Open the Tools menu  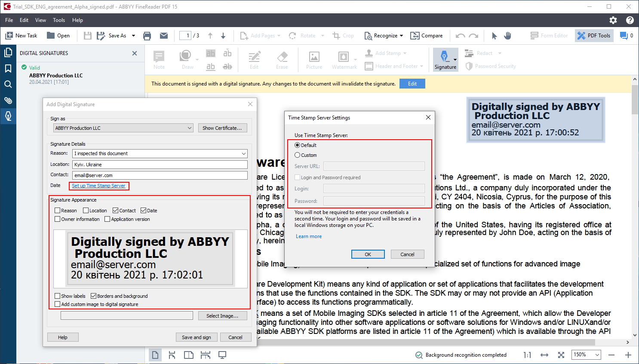[59, 20]
